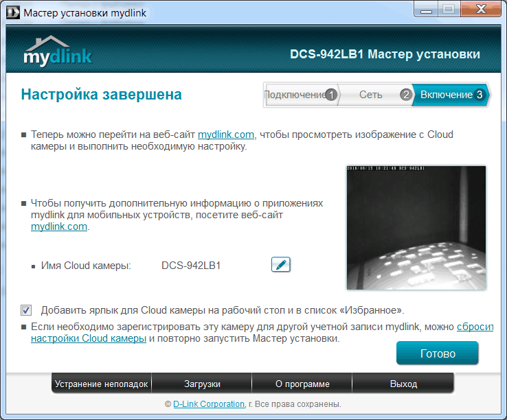Click the сбросить настройки Cloud камеры link
This screenshot has width=507, height=420.
pos(89,338)
